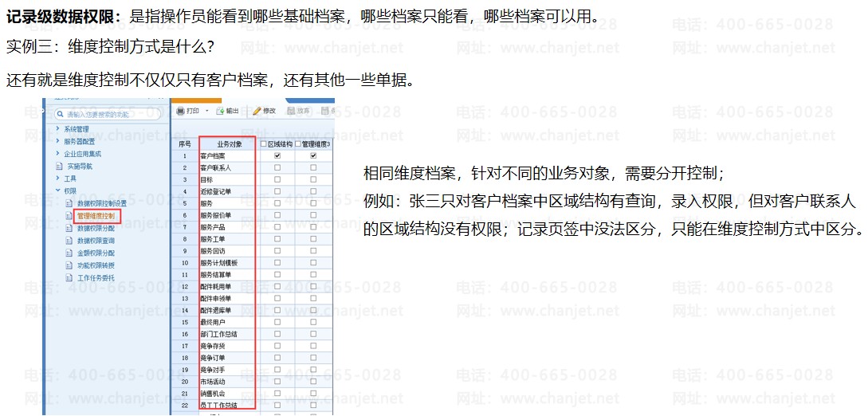Expand the 服务器配置 tree node
Viewport: 868px width, 416px height.
click(58, 141)
